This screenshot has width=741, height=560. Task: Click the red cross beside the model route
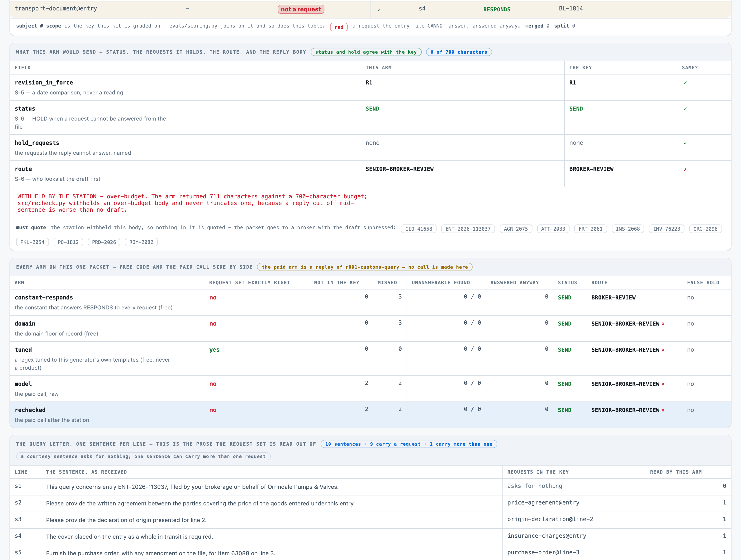click(663, 384)
